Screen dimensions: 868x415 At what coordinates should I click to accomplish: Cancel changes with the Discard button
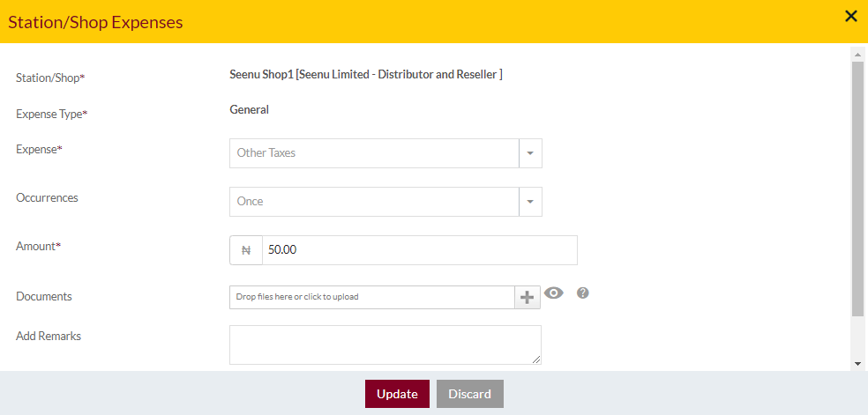(470, 394)
